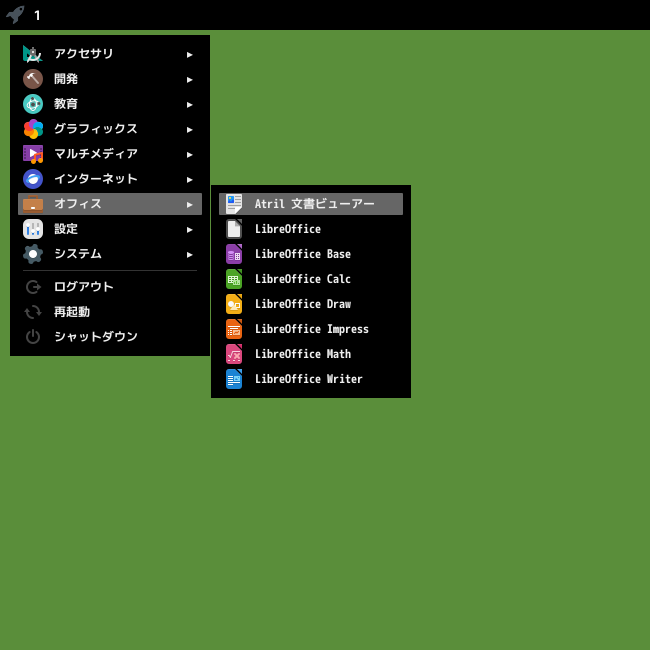Launch LibreOffice Base
This screenshot has width=650, height=650.
pos(311,254)
